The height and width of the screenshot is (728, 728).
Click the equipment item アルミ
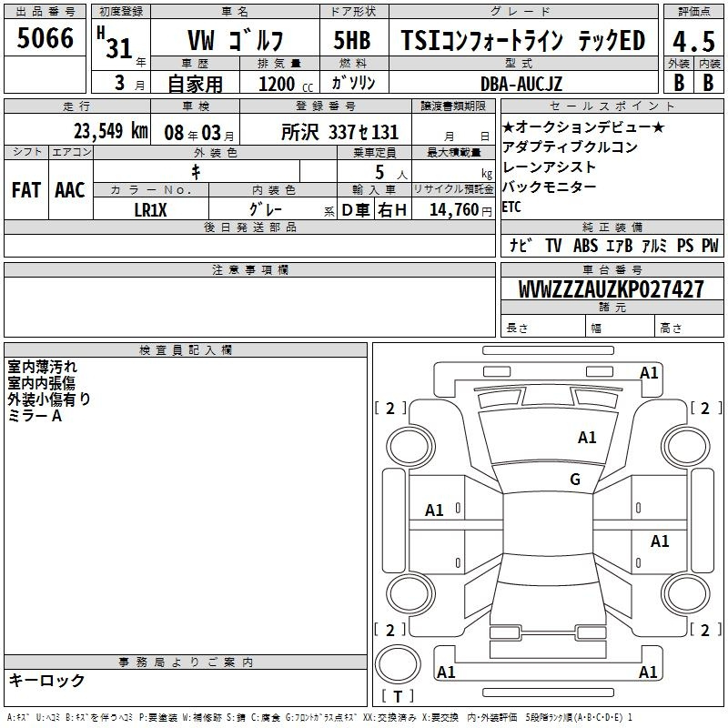[654, 245]
